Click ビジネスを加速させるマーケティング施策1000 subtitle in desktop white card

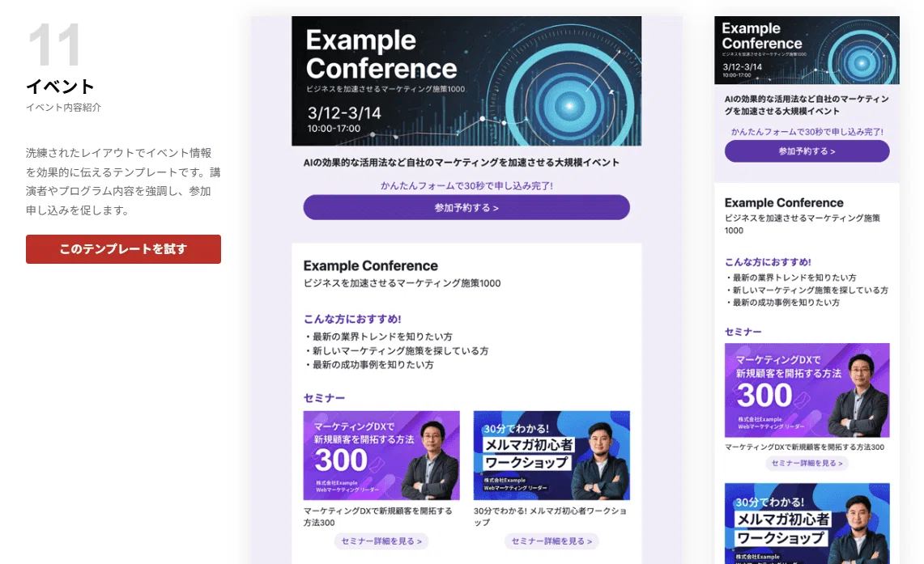pyautogui.click(x=402, y=283)
